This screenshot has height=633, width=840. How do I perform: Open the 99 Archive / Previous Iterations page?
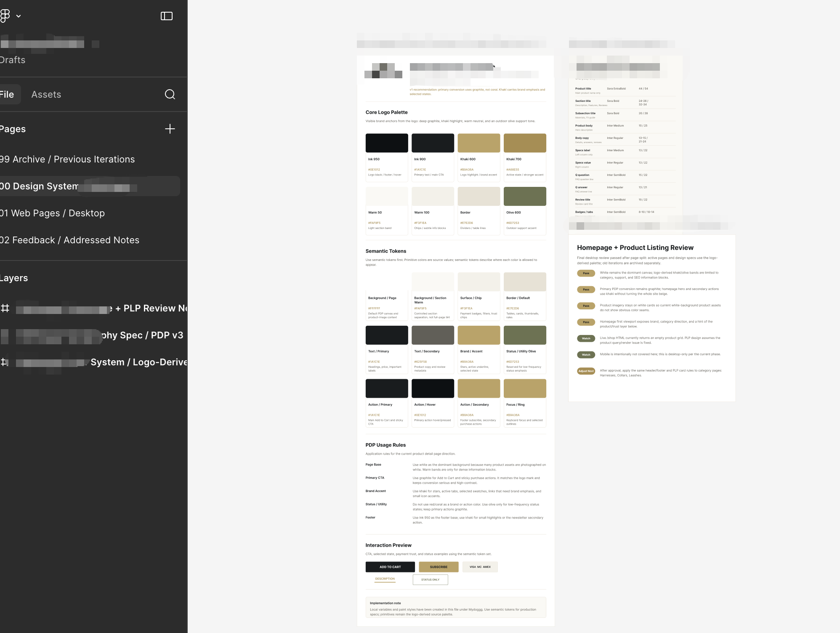(x=67, y=159)
